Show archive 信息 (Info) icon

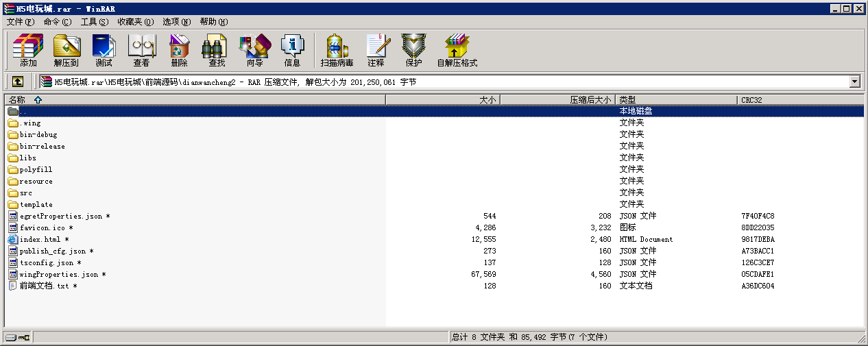click(292, 49)
